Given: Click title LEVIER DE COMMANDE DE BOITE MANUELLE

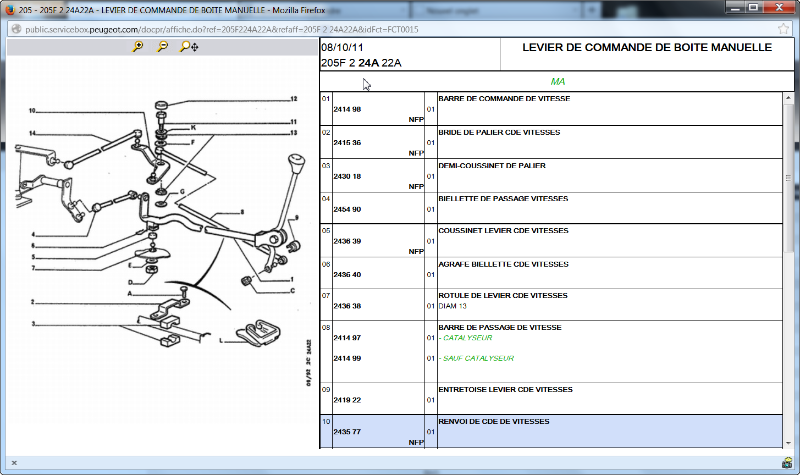Looking at the screenshot, I should tap(647, 47).
